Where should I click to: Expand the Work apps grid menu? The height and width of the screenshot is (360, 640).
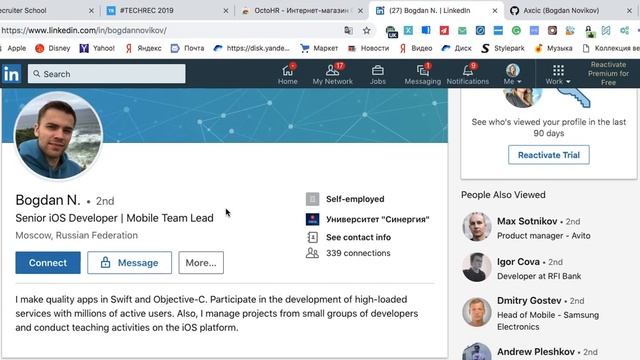click(558, 75)
